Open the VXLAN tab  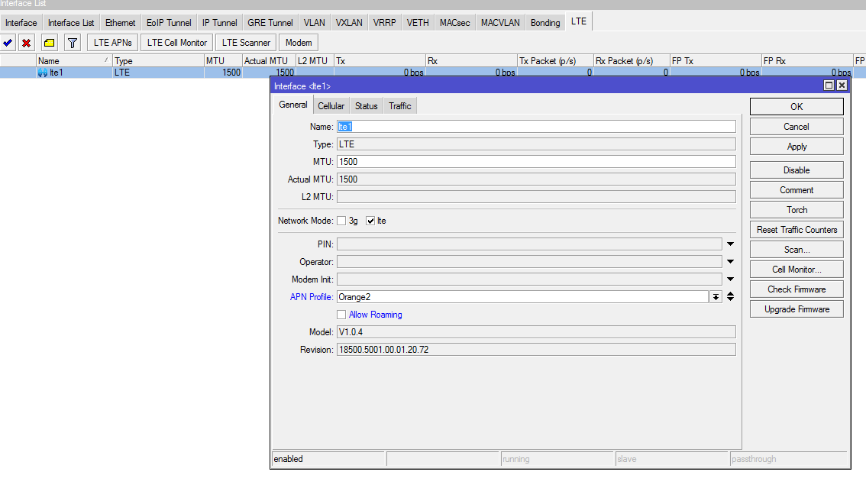point(349,23)
